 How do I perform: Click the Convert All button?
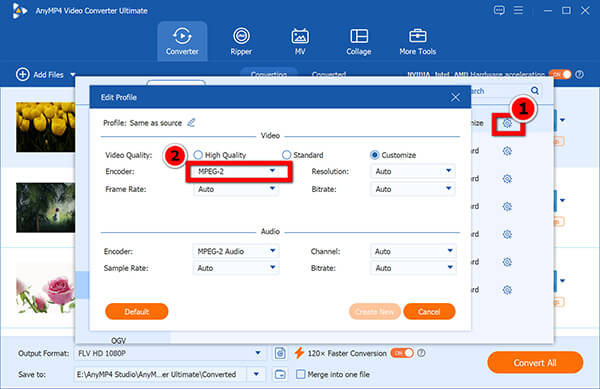coord(535,362)
